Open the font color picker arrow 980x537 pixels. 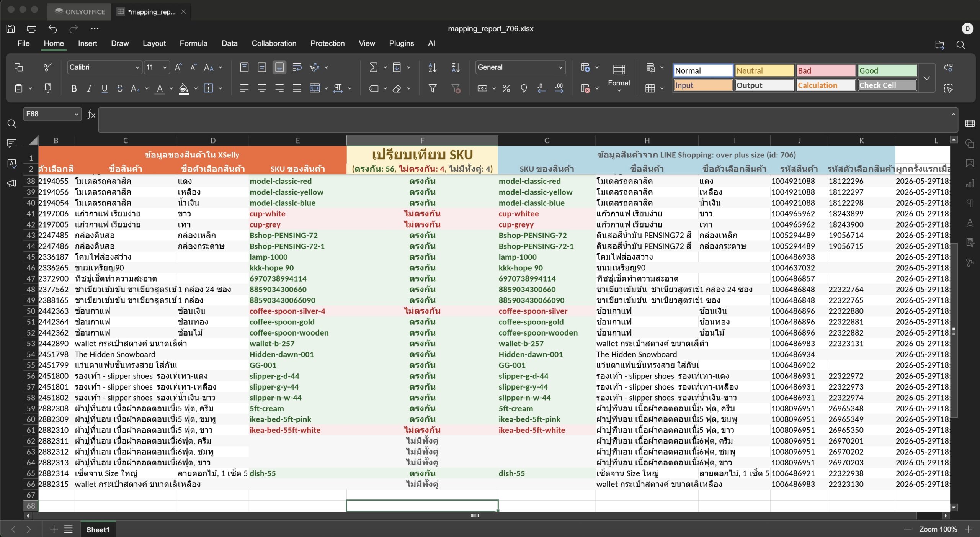tap(171, 88)
